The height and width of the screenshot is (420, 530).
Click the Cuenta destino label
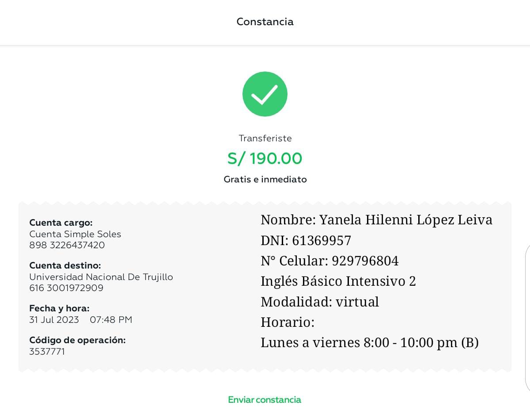65,265
